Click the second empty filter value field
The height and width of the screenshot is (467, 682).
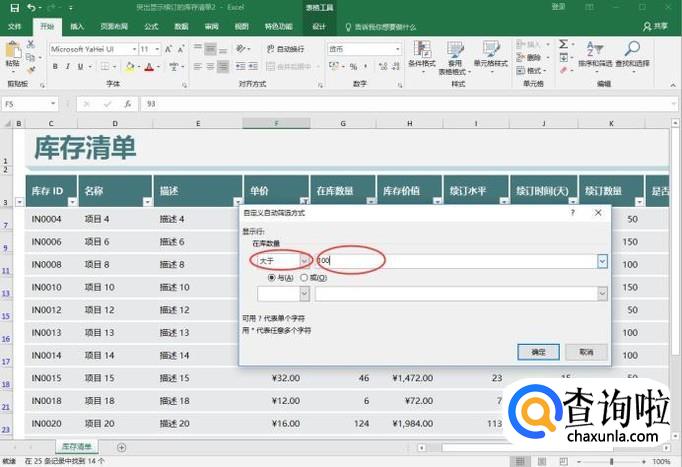click(457, 294)
